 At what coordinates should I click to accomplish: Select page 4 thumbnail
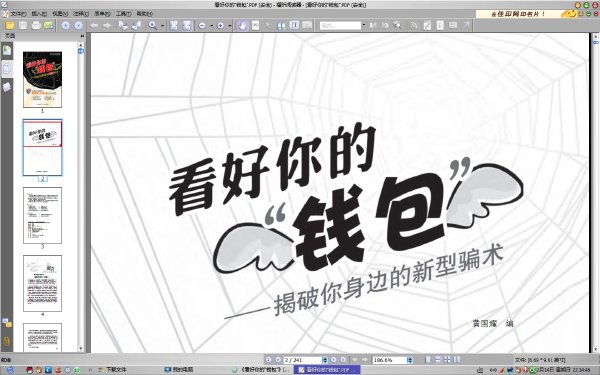(x=42, y=283)
